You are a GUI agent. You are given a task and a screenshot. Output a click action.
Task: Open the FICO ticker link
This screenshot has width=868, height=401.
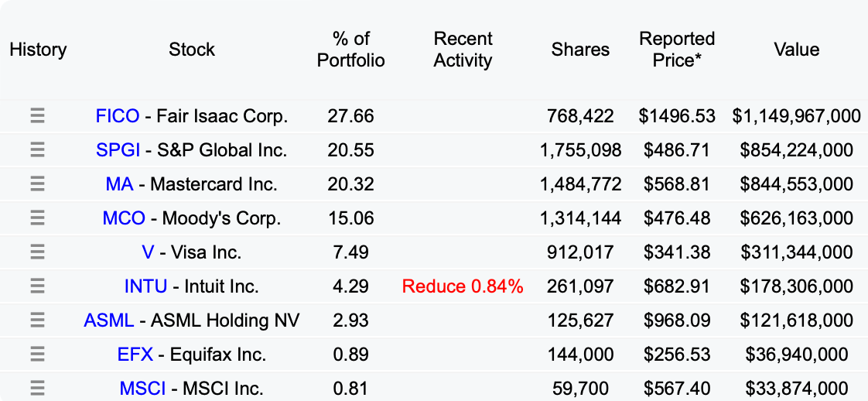pos(118,116)
